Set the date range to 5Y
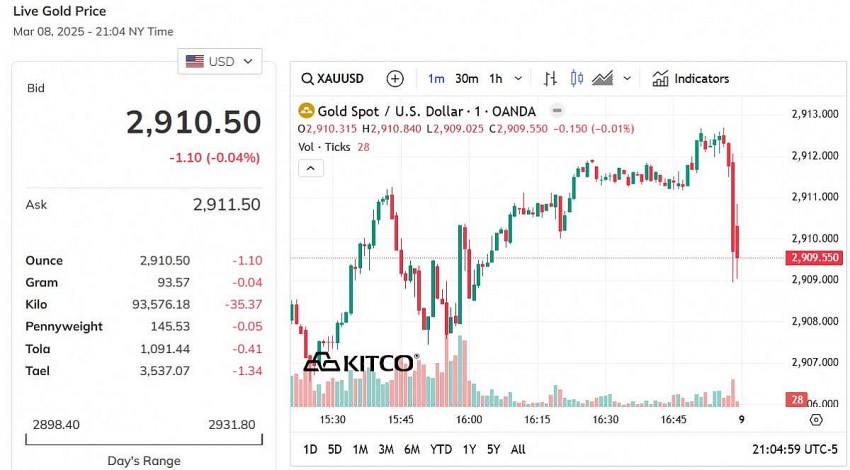The width and height of the screenshot is (850, 470). [x=494, y=449]
